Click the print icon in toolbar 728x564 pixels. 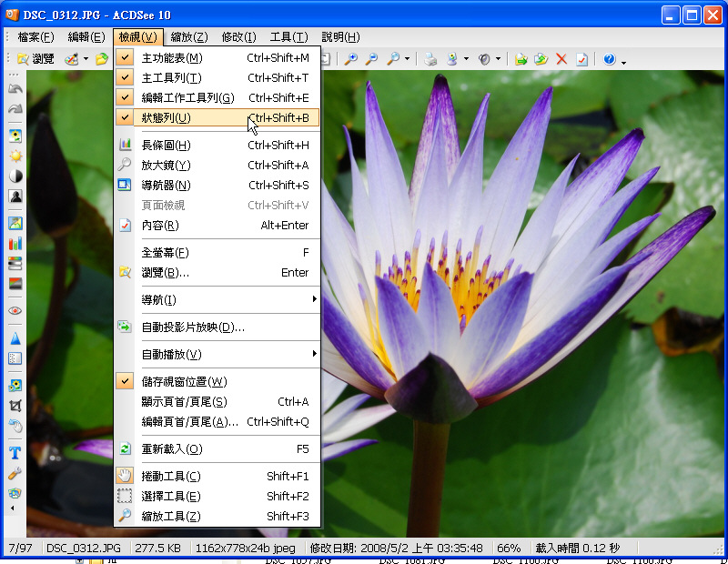(430, 59)
